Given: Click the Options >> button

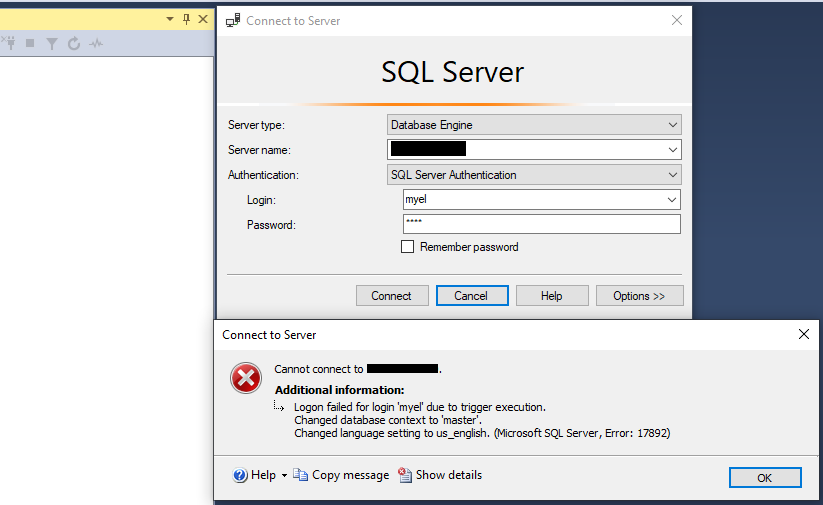Looking at the screenshot, I should click(639, 296).
